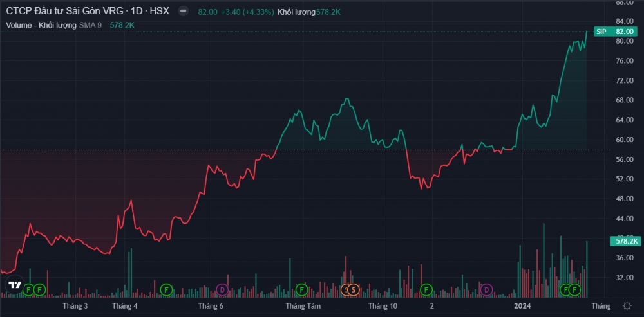Click the SIP 82.00 price label
The image size is (644, 317).
pos(616,31)
